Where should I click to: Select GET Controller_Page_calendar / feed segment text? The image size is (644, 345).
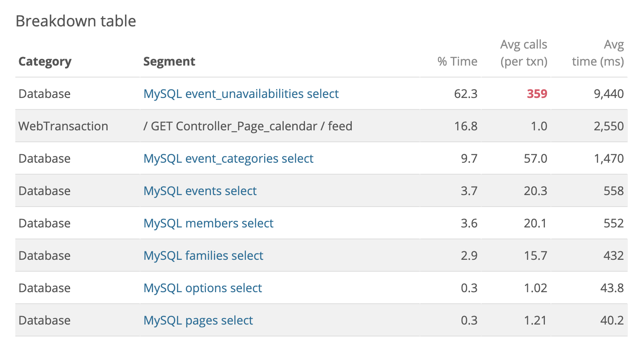248,126
